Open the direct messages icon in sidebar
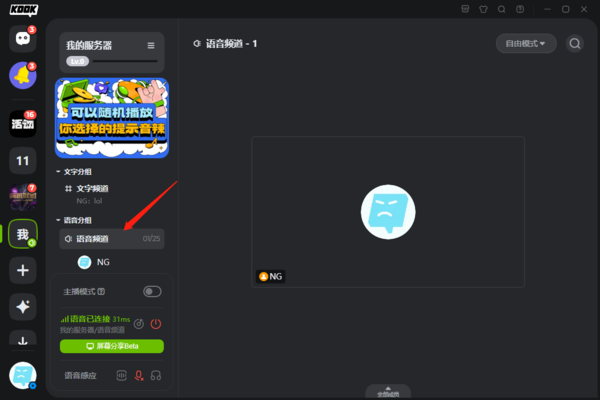Viewport: 600px width, 400px height. [x=23, y=38]
